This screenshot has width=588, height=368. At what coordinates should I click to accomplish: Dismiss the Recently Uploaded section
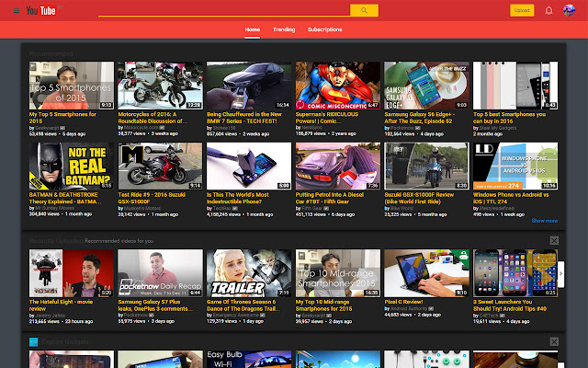[554, 240]
